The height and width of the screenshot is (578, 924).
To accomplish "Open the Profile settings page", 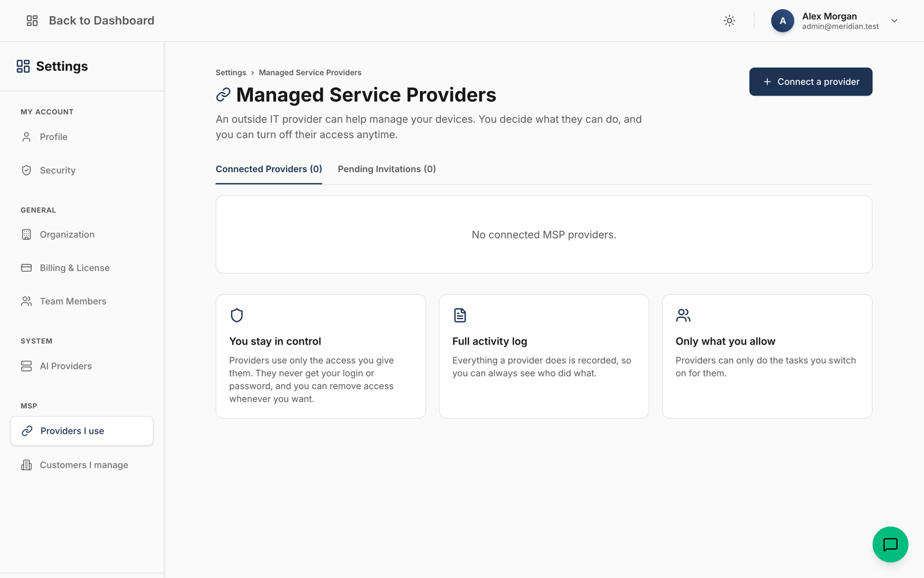I will click(x=82, y=137).
